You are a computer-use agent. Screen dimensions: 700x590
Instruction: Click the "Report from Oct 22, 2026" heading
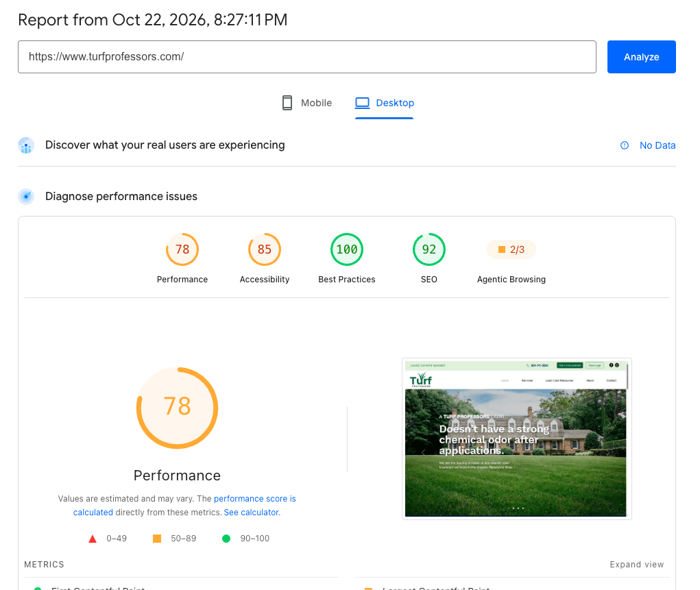point(153,20)
